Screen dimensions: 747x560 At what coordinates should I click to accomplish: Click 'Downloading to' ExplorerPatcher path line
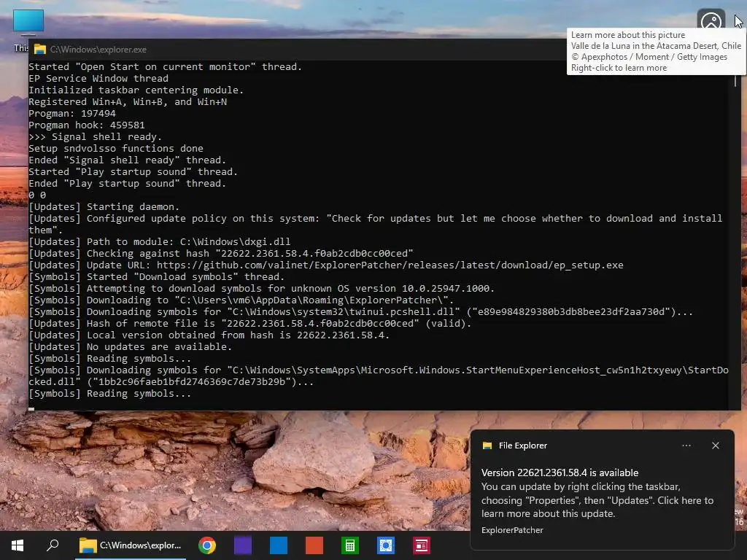pyautogui.click(x=241, y=300)
